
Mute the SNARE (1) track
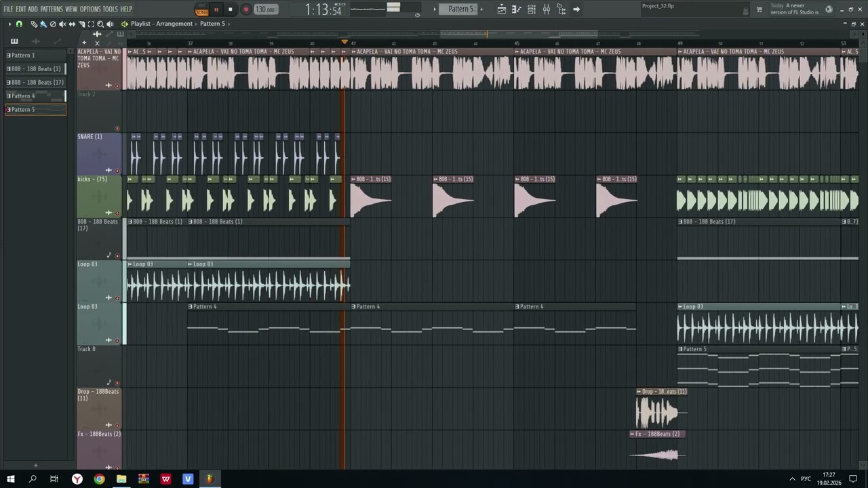click(117, 171)
